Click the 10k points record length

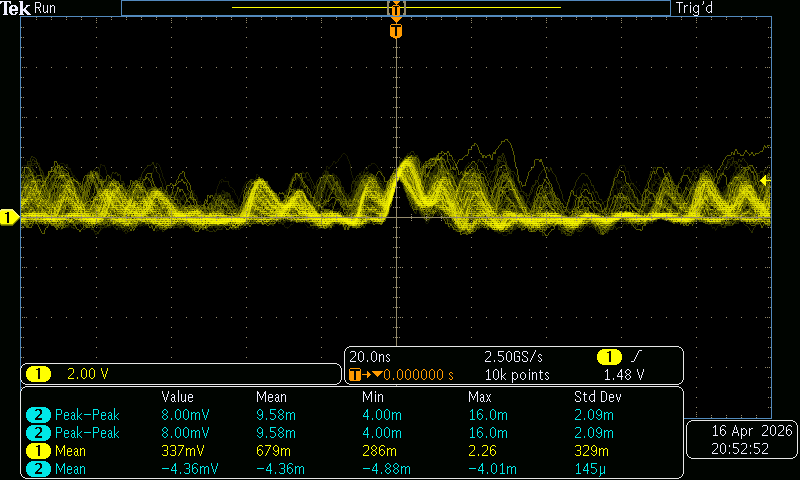click(x=517, y=375)
